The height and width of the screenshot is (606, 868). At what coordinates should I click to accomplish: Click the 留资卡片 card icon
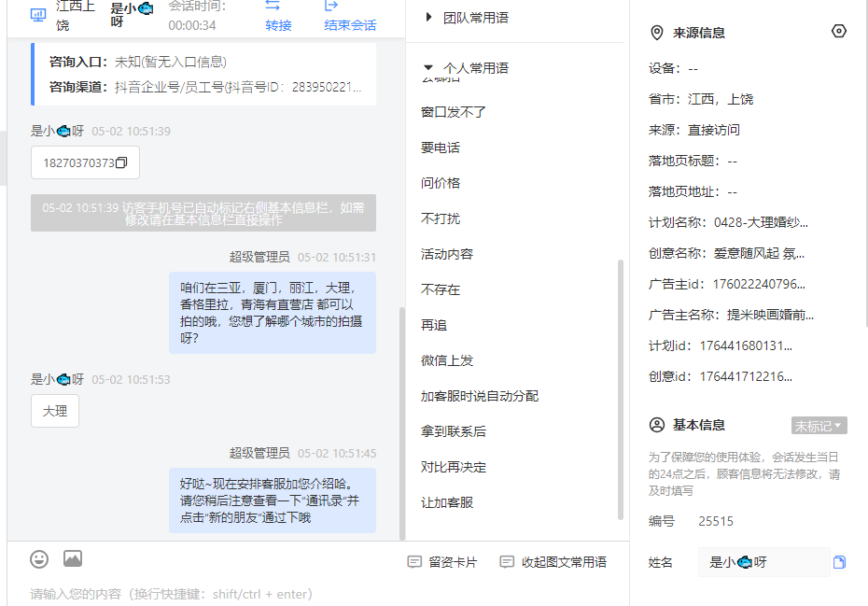(x=414, y=562)
